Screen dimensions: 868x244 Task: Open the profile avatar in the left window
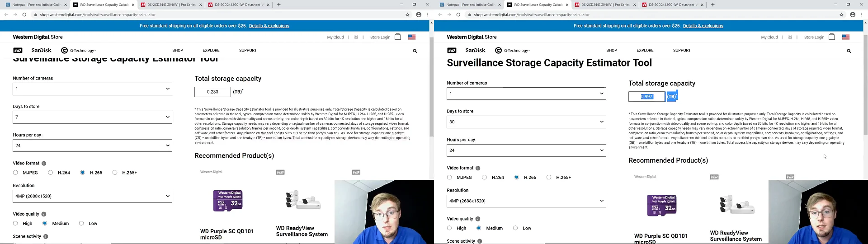tap(419, 14)
